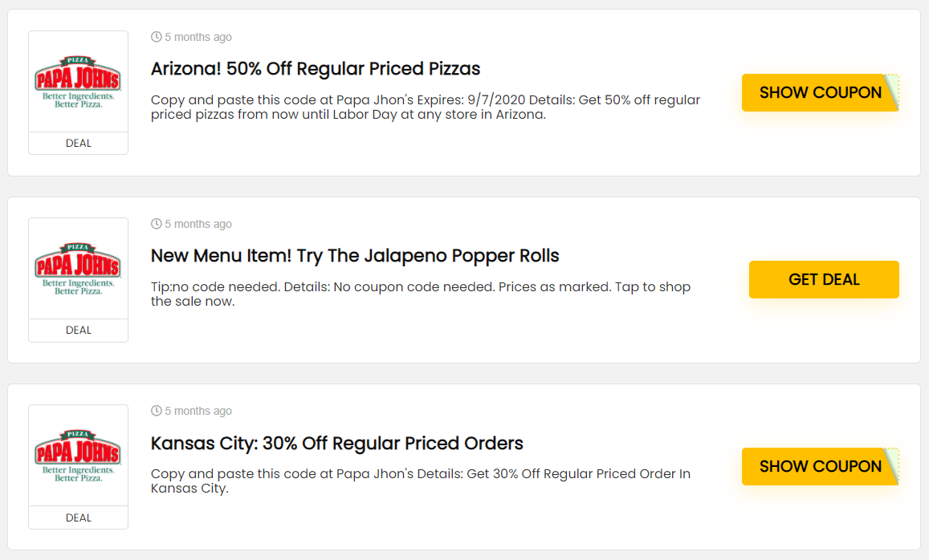The image size is (929, 560).
Task: Click Papa Johns logo on Arizona deal card
Action: [78, 83]
